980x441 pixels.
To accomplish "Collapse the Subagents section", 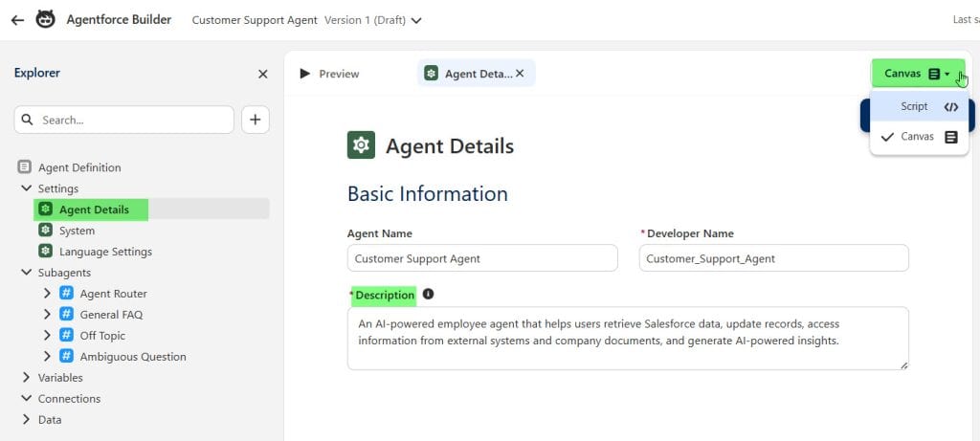I will click(26, 273).
